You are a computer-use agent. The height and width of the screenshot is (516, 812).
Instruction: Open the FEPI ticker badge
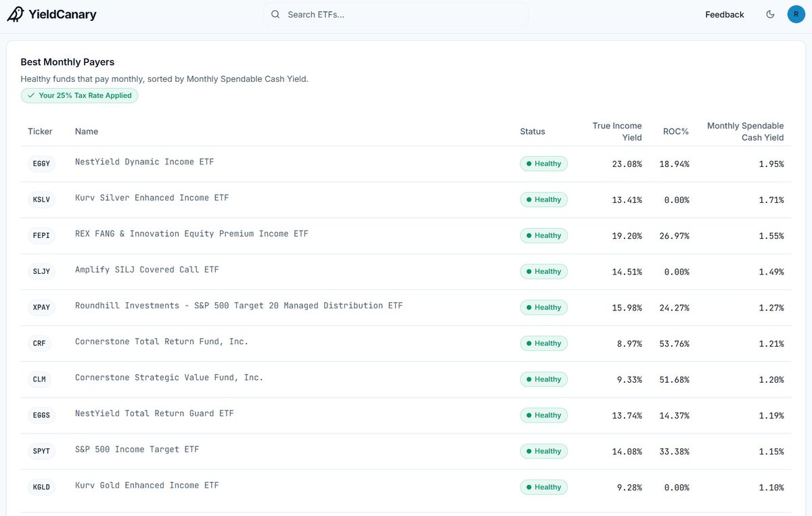tap(41, 235)
